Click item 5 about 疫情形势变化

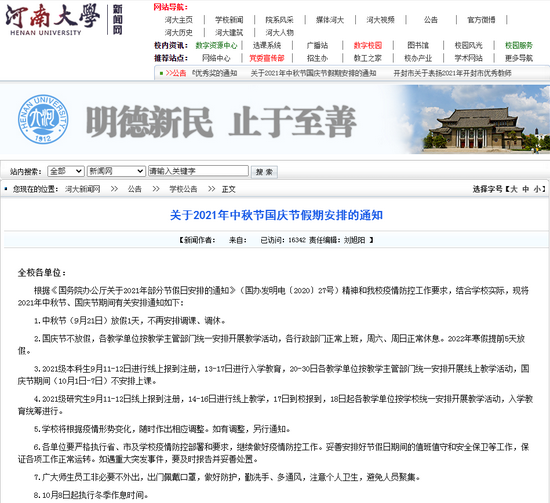tap(162, 429)
